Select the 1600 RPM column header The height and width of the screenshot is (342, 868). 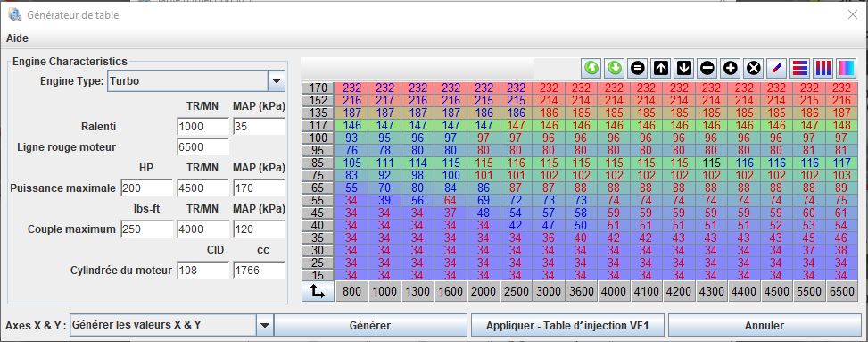[x=451, y=292]
